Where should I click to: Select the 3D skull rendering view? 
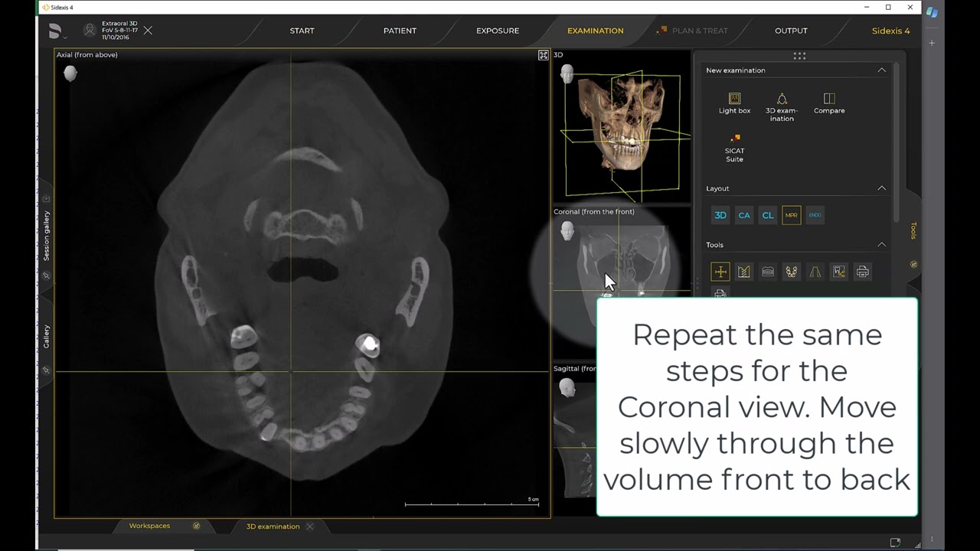(x=622, y=126)
